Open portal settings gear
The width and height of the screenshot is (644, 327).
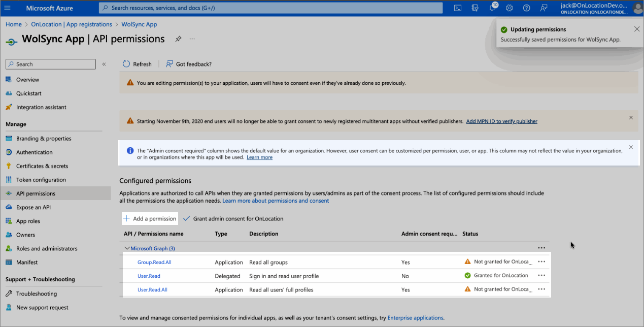click(x=510, y=8)
